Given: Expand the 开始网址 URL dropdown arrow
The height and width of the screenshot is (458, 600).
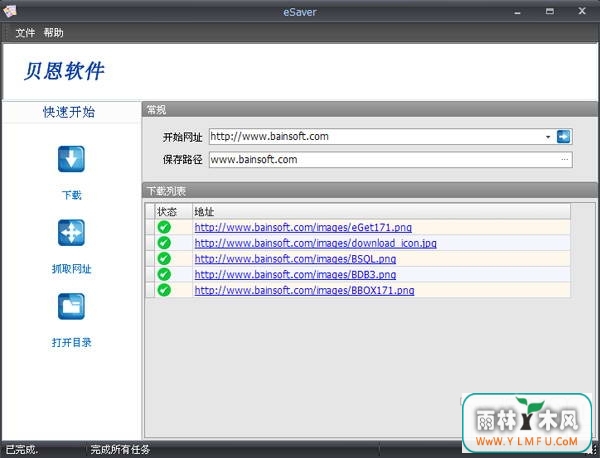Looking at the screenshot, I should tap(548, 137).
